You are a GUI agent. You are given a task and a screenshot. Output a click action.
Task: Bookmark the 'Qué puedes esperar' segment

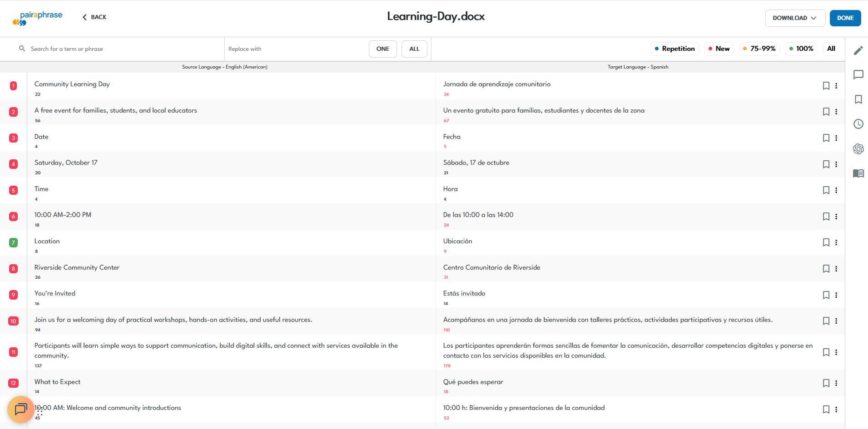(826, 383)
